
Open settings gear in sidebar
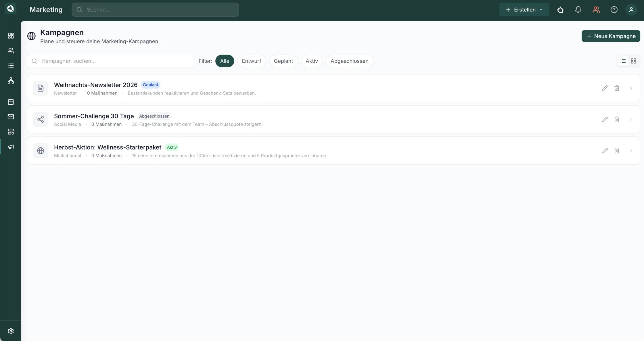coord(11,331)
